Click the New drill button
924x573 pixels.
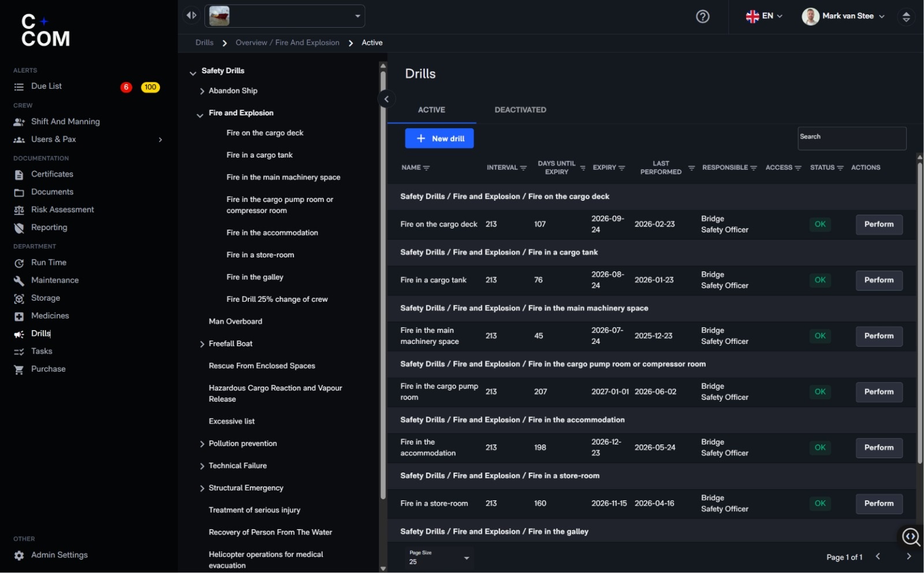[x=439, y=138]
